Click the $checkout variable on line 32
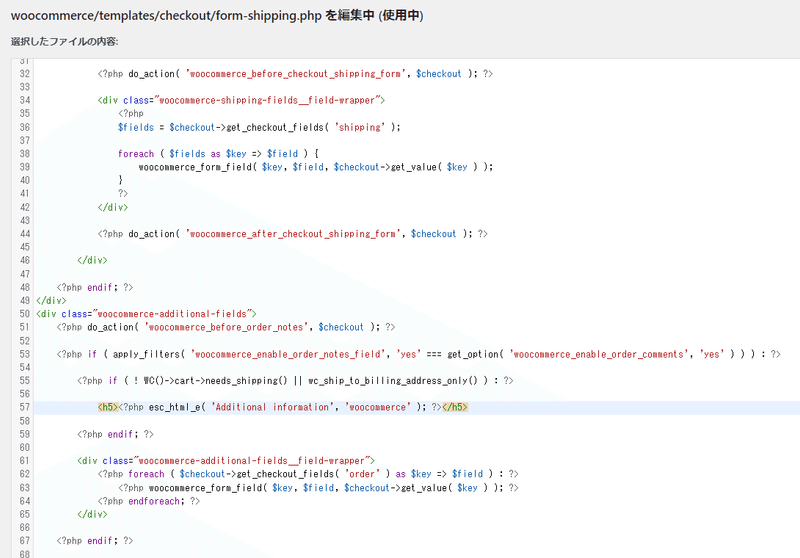Viewport: 800px width, 558px height. [x=439, y=73]
